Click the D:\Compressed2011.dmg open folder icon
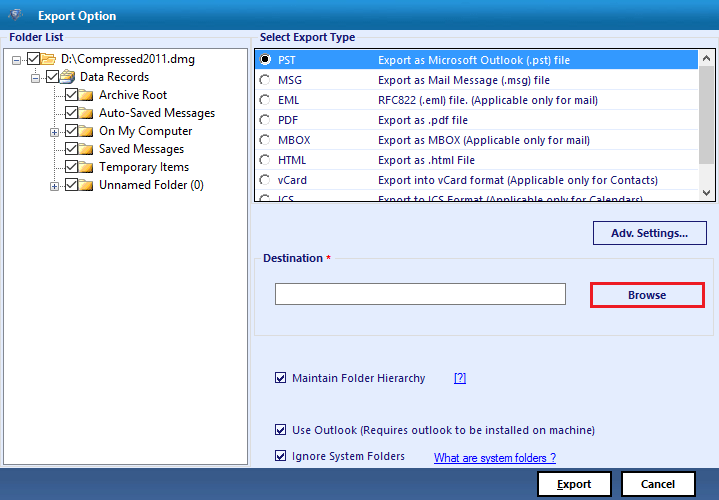This screenshot has height=500, width=719. point(48,59)
